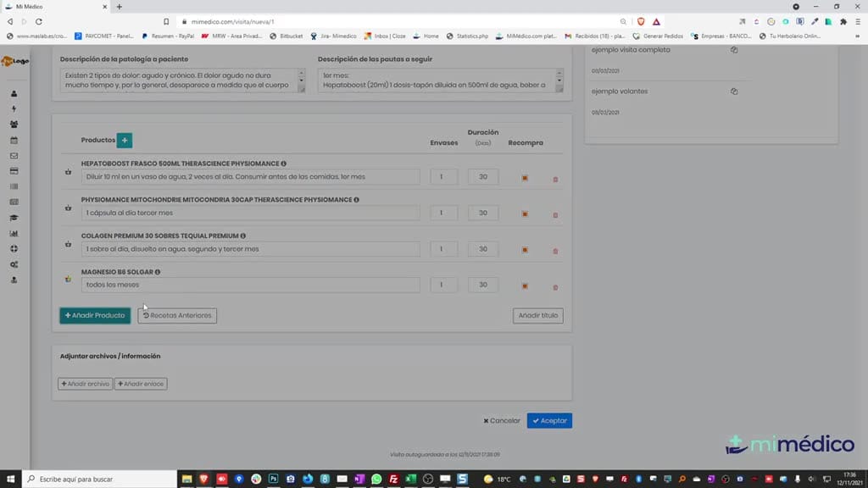
Task: Click Añadir archivo button
Action: [x=86, y=384]
